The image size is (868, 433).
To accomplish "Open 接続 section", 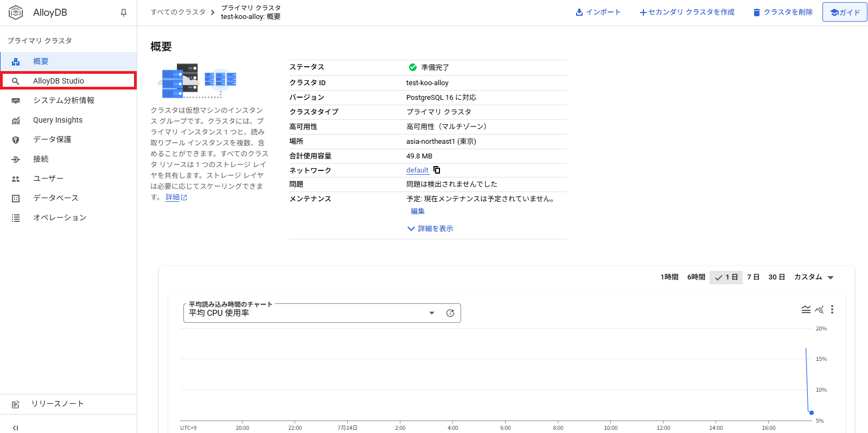I will 68,159.
